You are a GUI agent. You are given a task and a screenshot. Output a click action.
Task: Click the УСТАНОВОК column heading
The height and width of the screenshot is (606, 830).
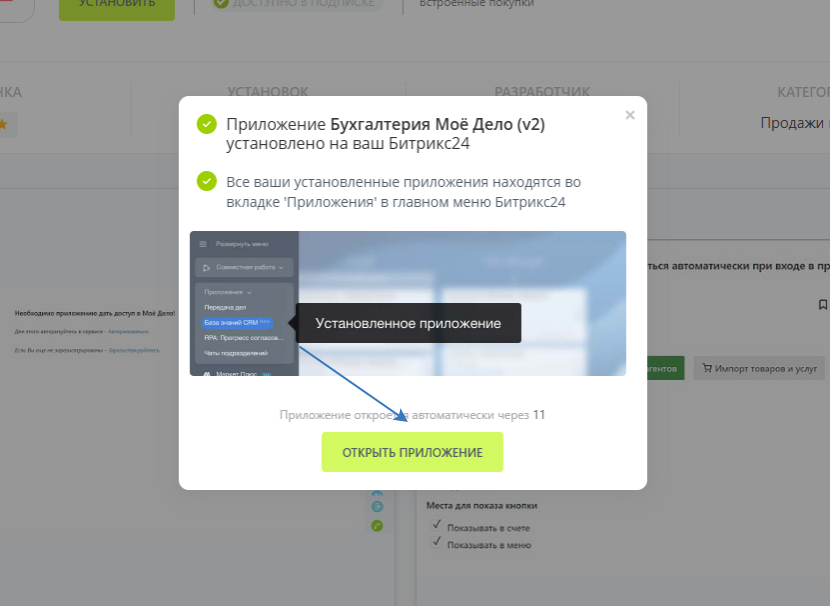pyautogui.click(x=268, y=92)
